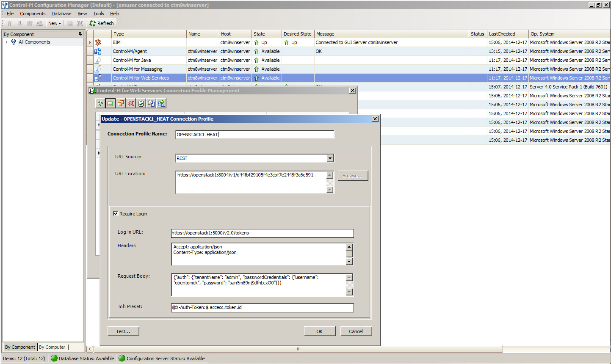
Task: Click the Connection Profile Name field
Action: [x=254, y=135]
